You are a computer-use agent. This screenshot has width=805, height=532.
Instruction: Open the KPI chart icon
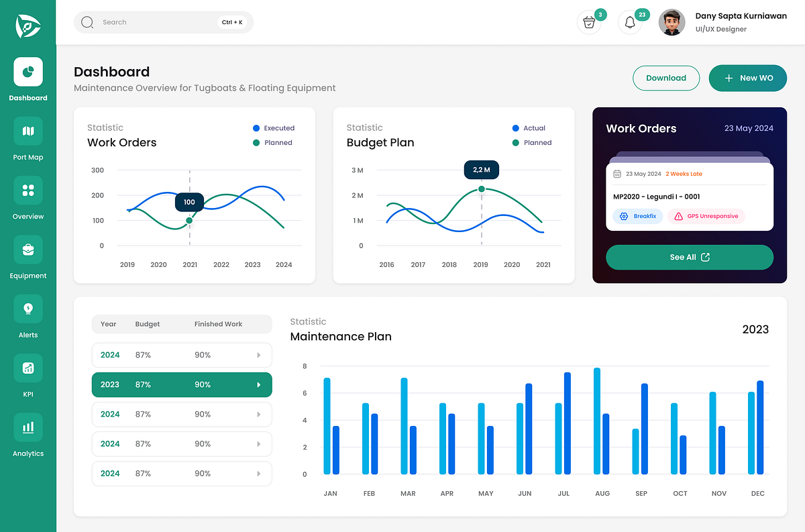pos(28,368)
